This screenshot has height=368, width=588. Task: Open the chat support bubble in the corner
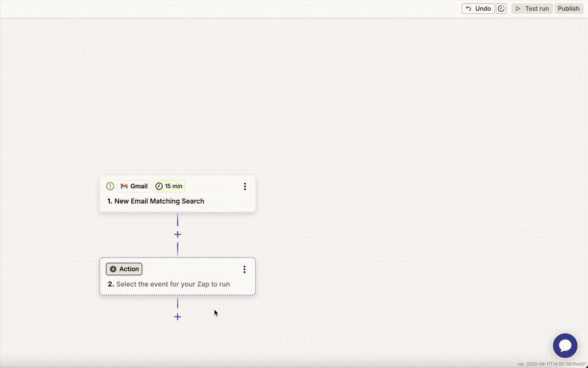(565, 345)
